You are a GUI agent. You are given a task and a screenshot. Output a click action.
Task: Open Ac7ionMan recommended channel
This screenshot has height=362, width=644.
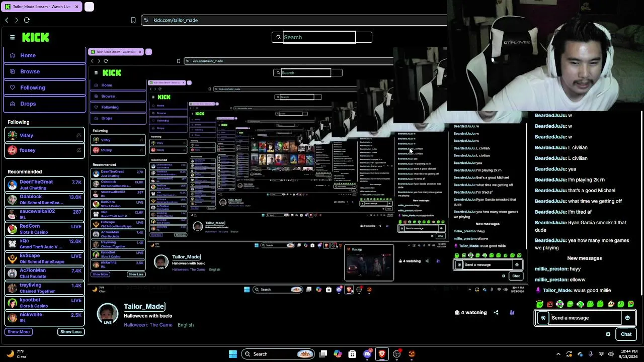pyautogui.click(x=45, y=274)
